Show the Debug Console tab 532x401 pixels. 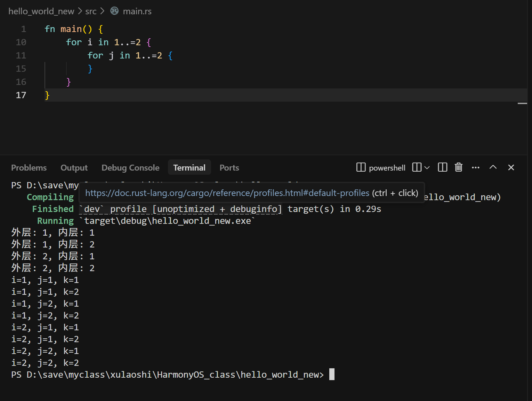(130, 168)
